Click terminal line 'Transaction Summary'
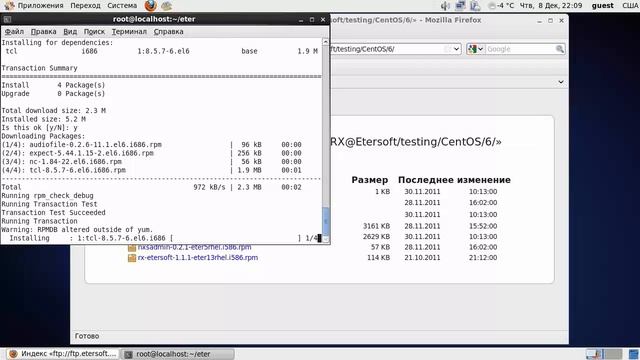Screen dimensions: 640x360 coord(39,68)
